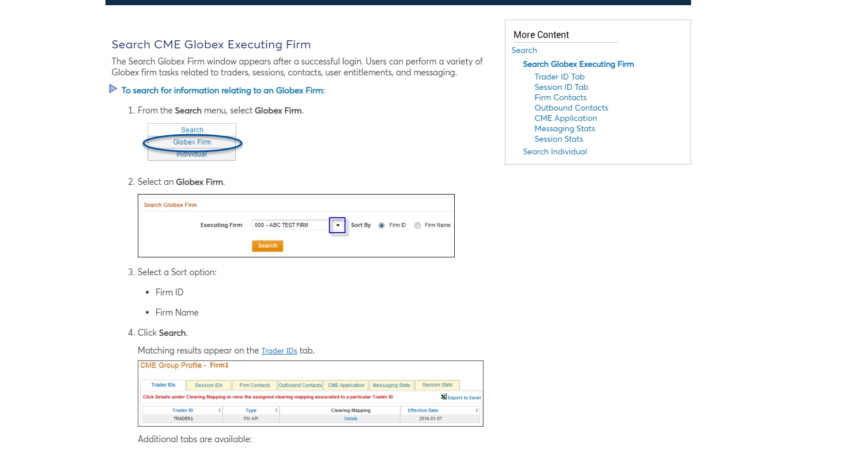This screenshot has width=868, height=452.
Task: Open the Messaging Stats tab in CME Group Profile
Action: [x=392, y=385]
